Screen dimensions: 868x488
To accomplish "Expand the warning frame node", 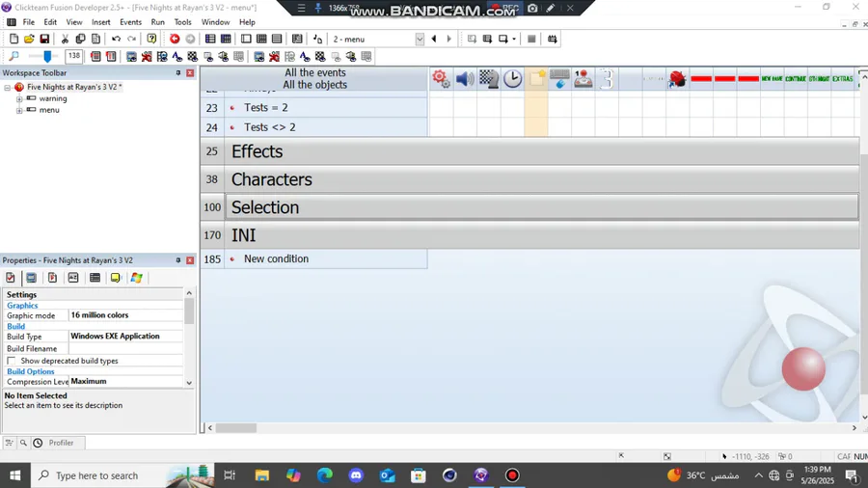I will (19, 98).
